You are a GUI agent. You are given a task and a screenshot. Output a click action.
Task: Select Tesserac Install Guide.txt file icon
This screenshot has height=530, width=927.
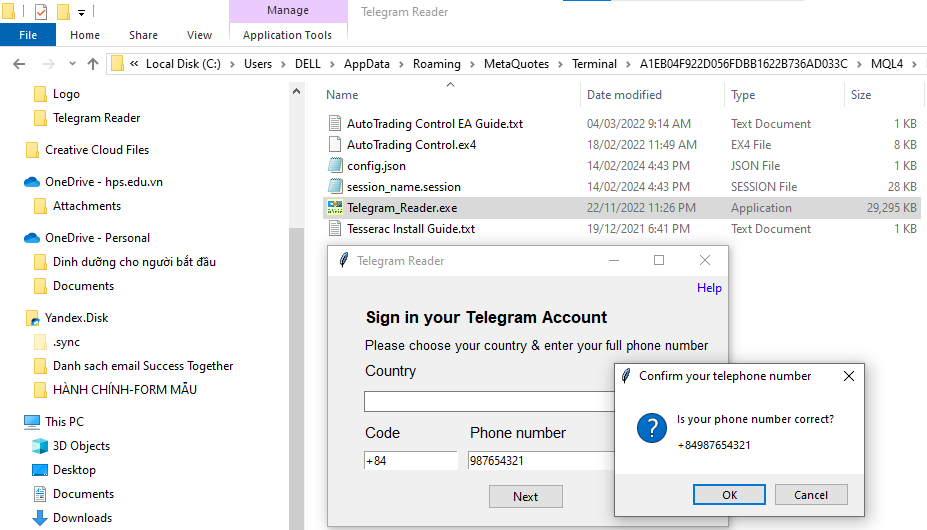(x=335, y=228)
